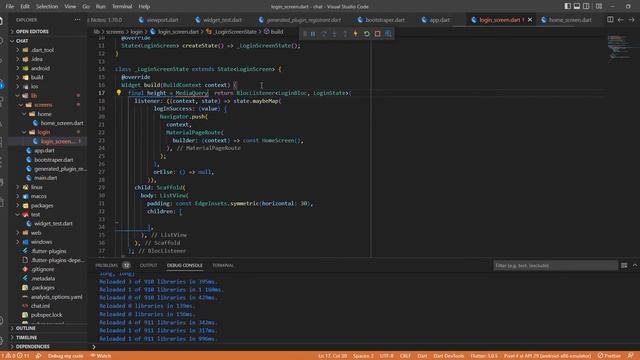Pause the debug session
Image resolution: width=640 pixels, height=360 pixels.
pyautogui.click(x=313, y=34)
